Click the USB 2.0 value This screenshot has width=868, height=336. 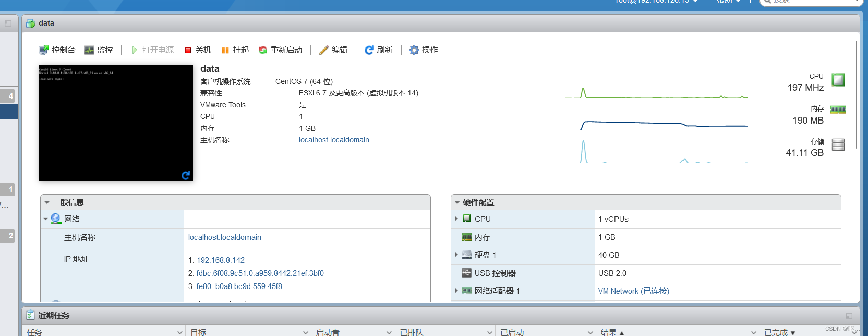[x=612, y=273]
